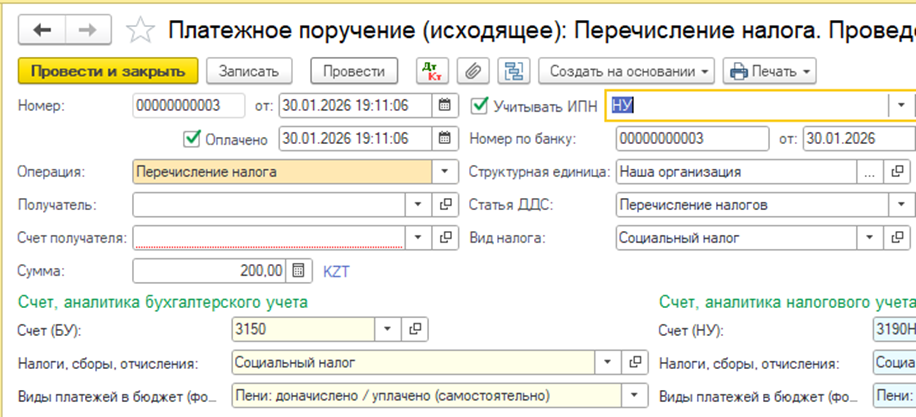The width and height of the screenshot is (916, 417).
Task: Open the Создать на основании menu
Action: point(628,72)
